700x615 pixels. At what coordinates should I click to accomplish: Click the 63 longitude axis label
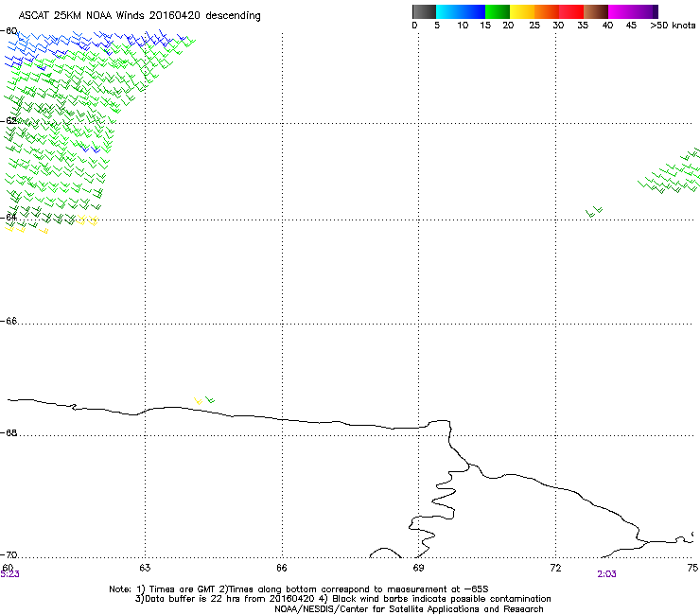tap(145, 568)
